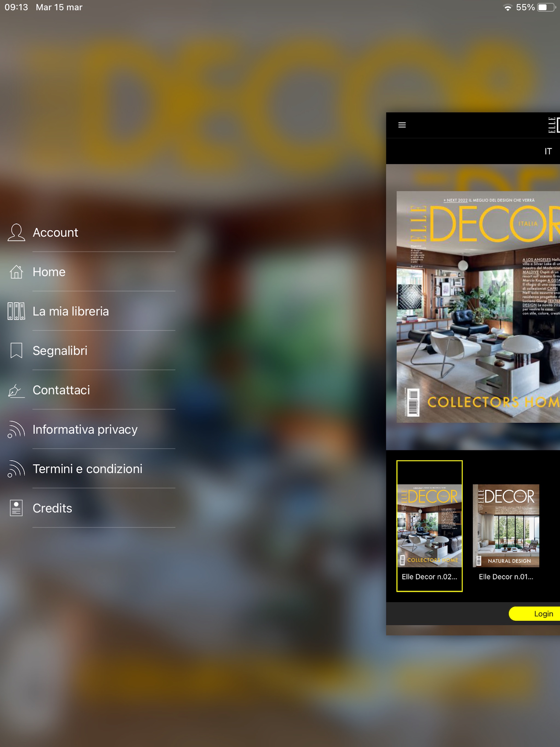The width and height of the screenshot is (560, 747).
Task: Open Contattaci contact form
Action: pyautogui.click(x=61, y=390)
